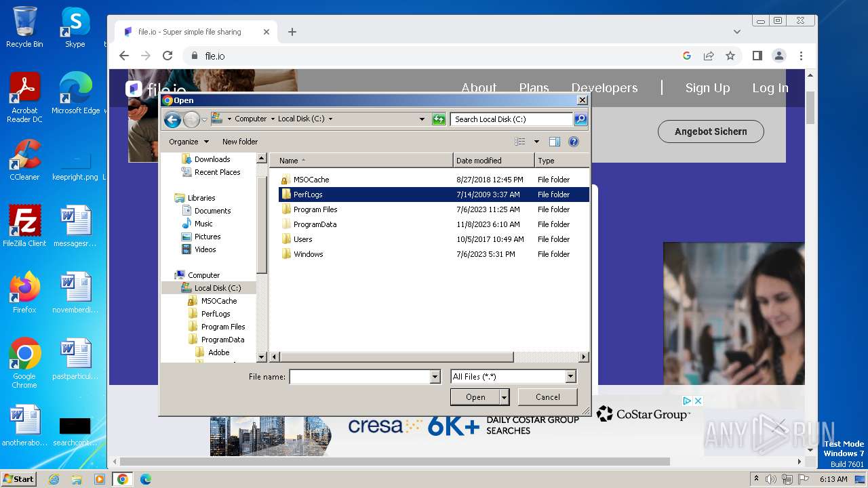Open Firefox desktop shortcut
The image size is (868, 488).
tap(24, 292)
